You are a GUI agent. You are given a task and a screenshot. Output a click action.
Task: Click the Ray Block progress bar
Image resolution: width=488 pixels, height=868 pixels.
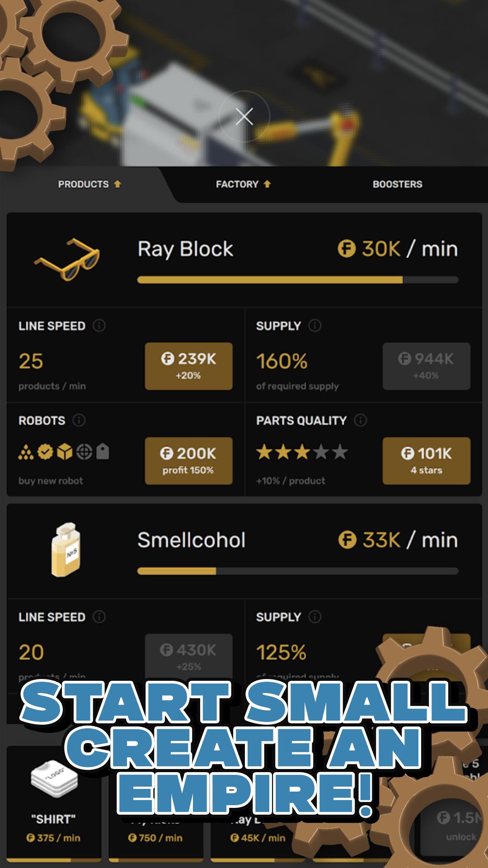pyautogui.click(x=298, y=280)
